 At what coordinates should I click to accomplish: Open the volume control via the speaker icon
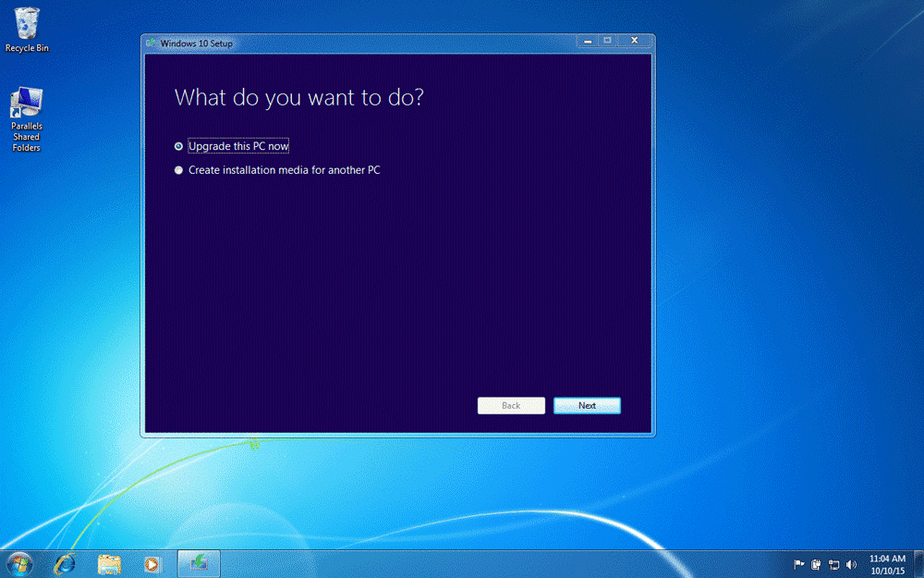tap(851, 564)
